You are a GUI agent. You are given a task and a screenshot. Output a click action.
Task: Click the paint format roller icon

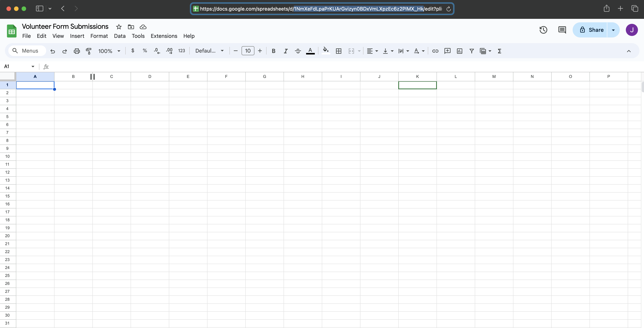coord(89,51)
